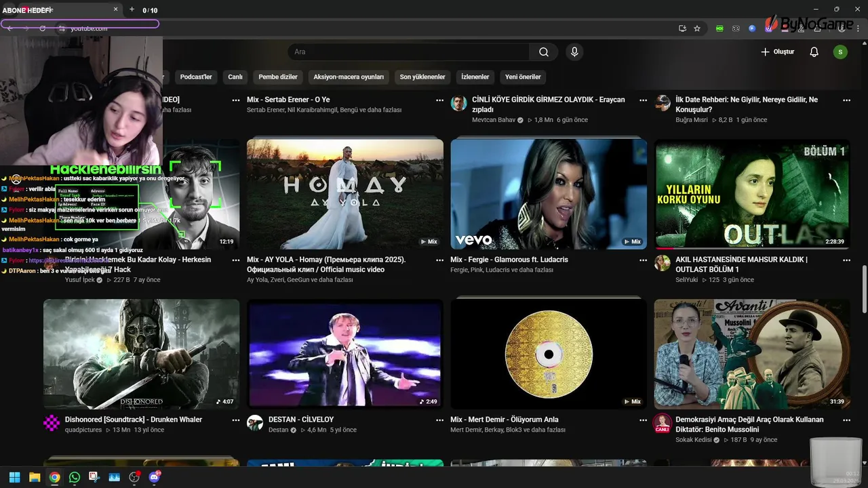Open more options for CİNLİ KÖYE GİRDİK video
This screenshot has width=868, height=488.
coord(643,100)
